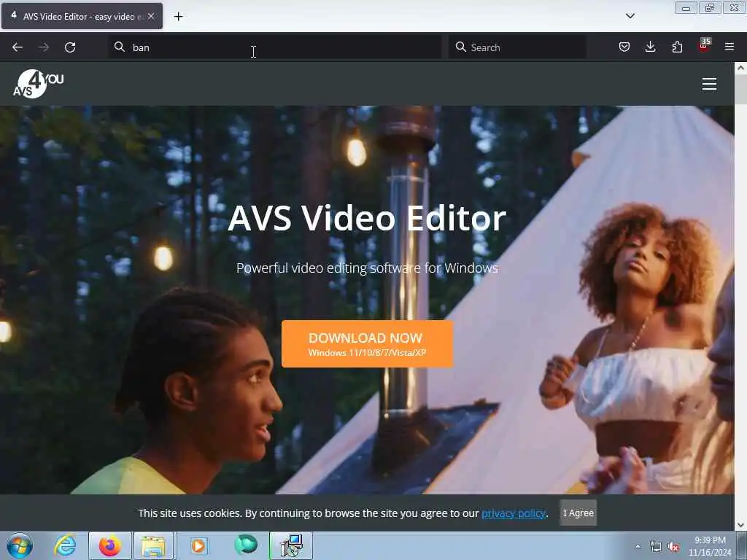This screenshot has width=747, height=560.
Task: Expand the list all tabs chevron
Action: point(630,16)
